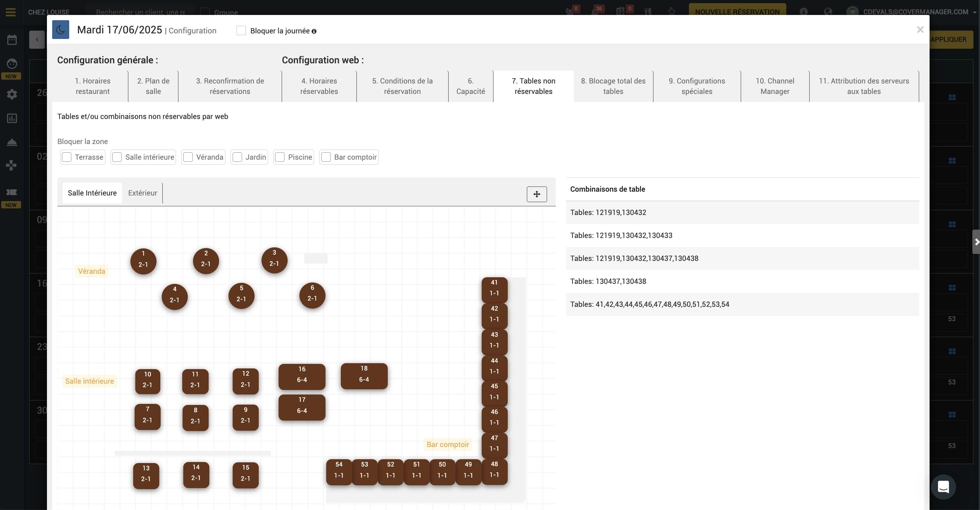Screen dimensions: 980x510
Task: Check the Terrasse zone block checkbox
Action: click(x=66, y=157)
